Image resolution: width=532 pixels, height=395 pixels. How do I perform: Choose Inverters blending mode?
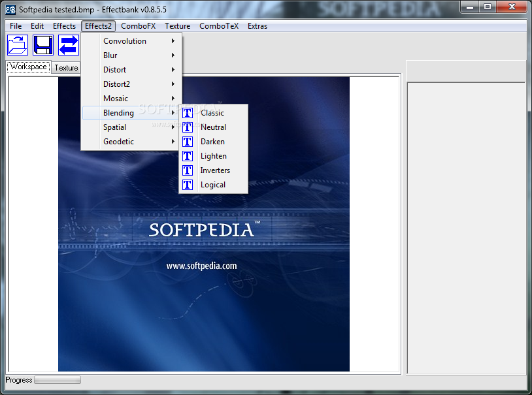click(213, 170)
